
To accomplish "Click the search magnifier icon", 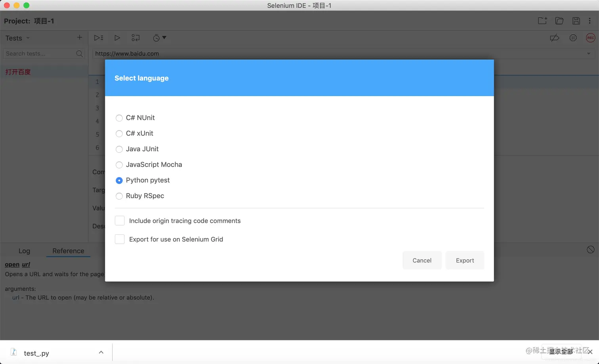I will coord(80,53).
